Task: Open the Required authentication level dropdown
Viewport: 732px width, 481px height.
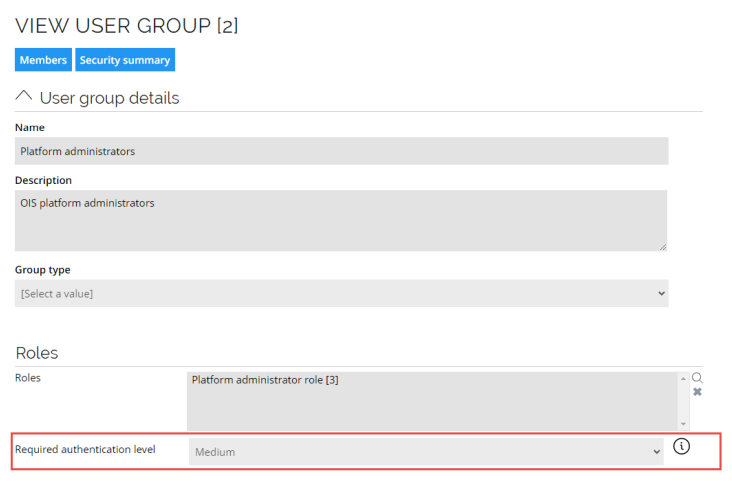Action: (426, 452)
